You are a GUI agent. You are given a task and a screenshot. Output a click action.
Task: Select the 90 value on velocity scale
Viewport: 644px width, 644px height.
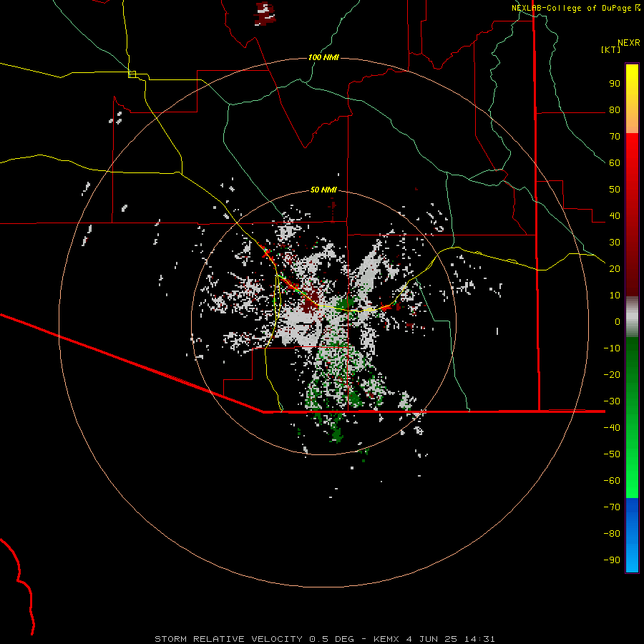coord(615,84)
